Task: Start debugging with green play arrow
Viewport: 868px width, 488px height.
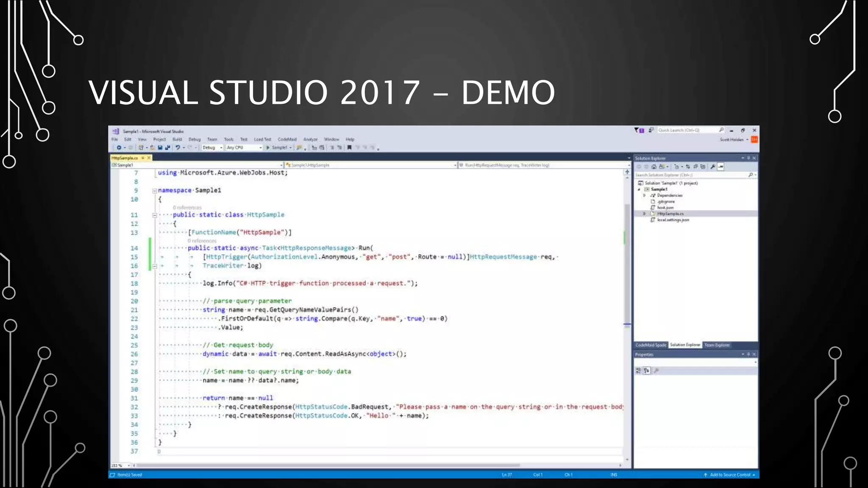Action: 268,147
